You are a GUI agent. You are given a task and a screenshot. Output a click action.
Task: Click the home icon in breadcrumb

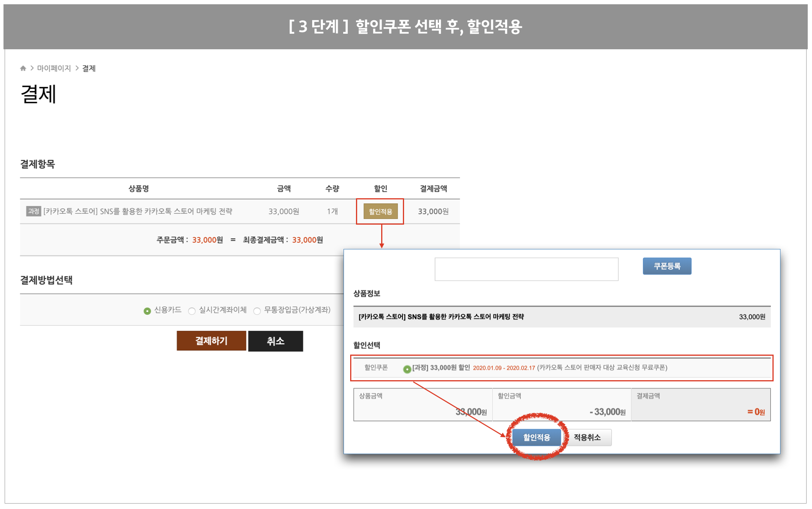tap(23, 68)
